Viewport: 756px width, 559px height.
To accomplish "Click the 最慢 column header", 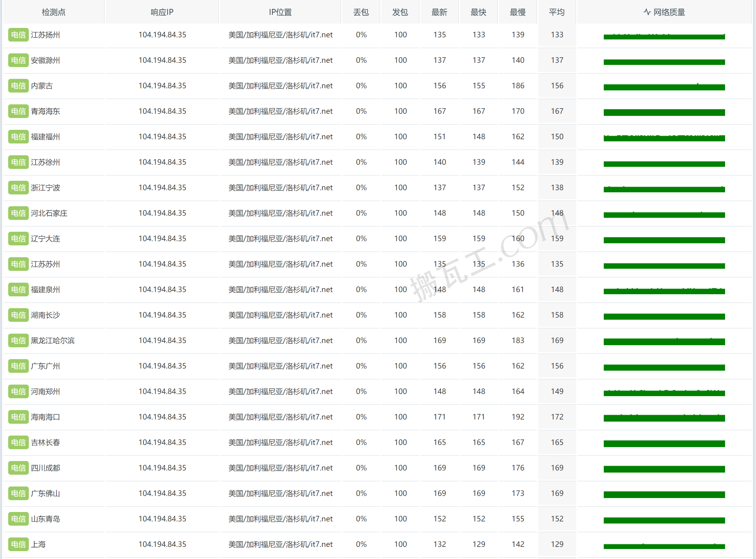I will point(518,12).
